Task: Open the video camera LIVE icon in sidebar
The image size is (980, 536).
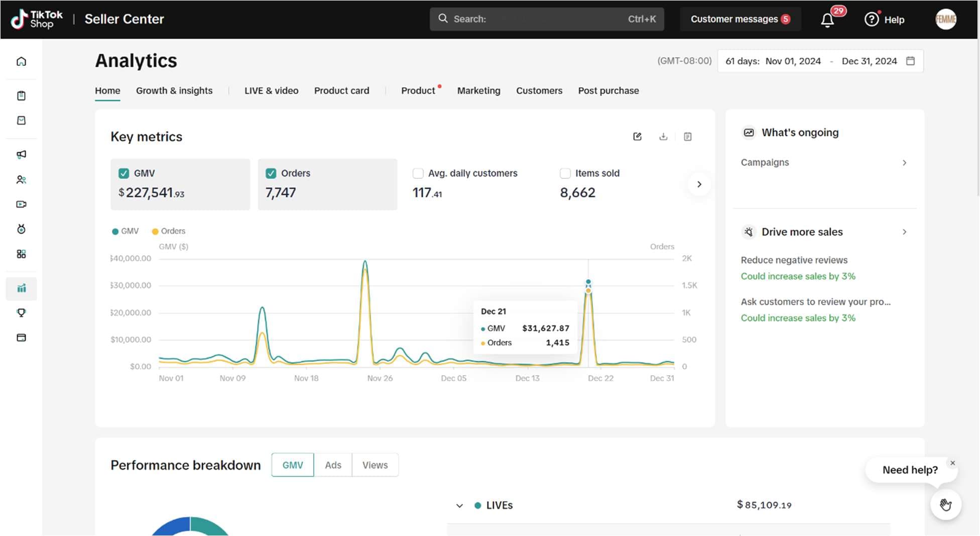Action: [x=21, y=204]
